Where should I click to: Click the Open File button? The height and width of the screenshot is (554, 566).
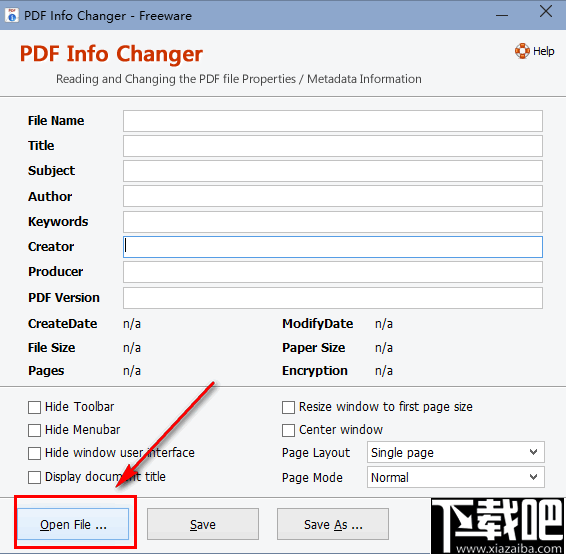pos(73,524)
